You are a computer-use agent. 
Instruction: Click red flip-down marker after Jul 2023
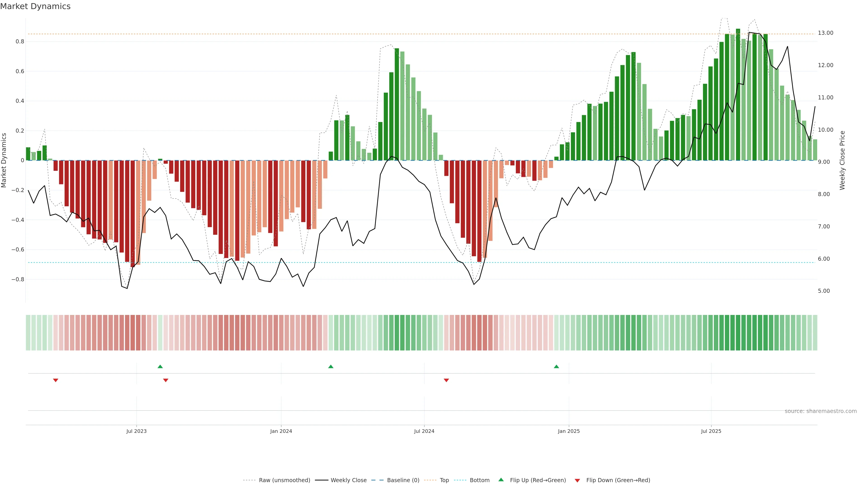pos(165,380)
